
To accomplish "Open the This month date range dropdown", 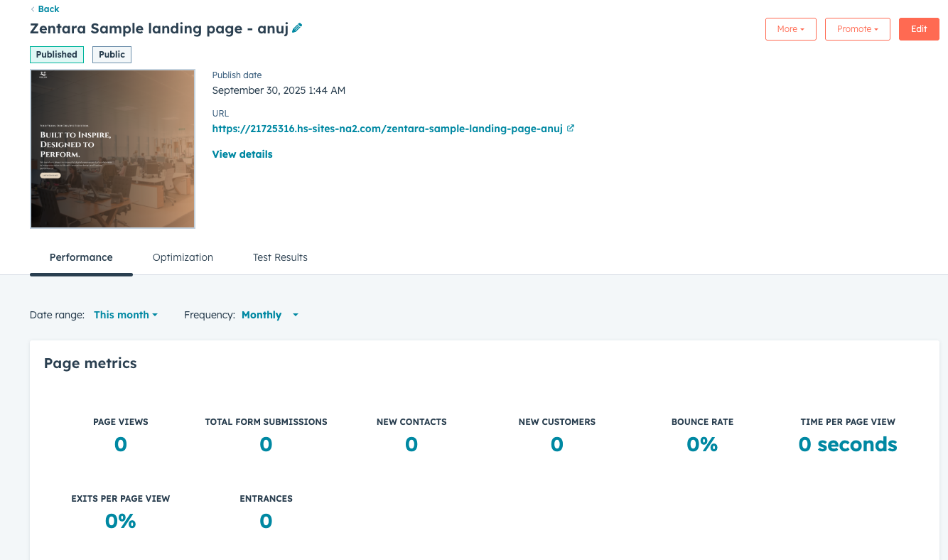I will click(x=126, y=315).
